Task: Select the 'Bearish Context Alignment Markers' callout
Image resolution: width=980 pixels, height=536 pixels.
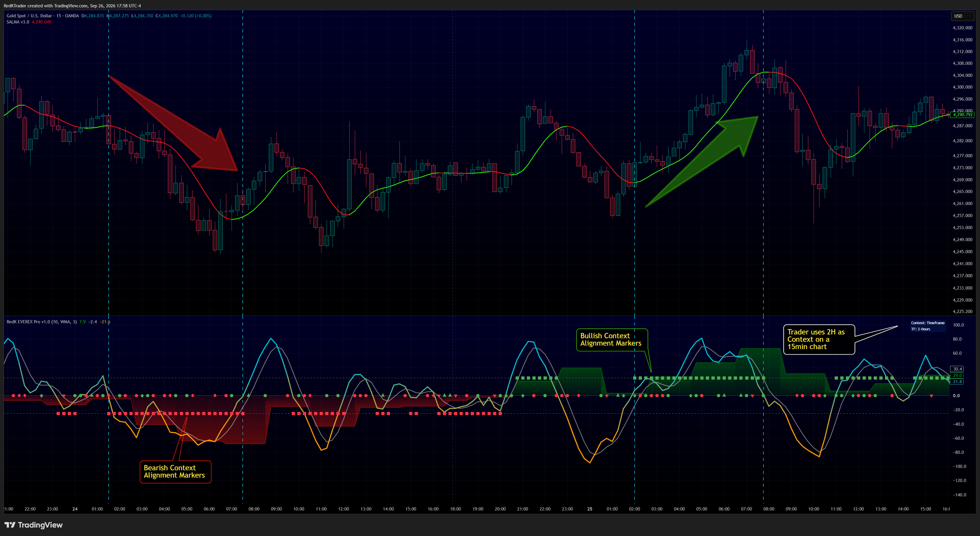Action: (176, 472)
